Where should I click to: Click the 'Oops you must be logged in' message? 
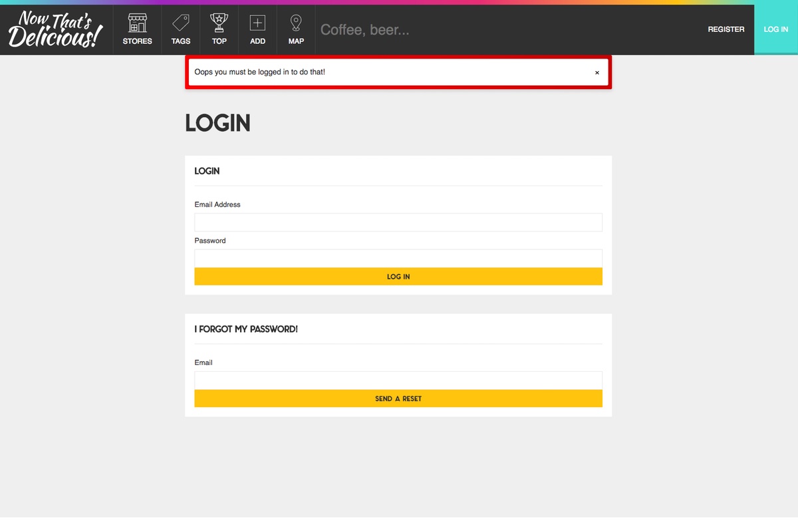[x=259, y=72]
